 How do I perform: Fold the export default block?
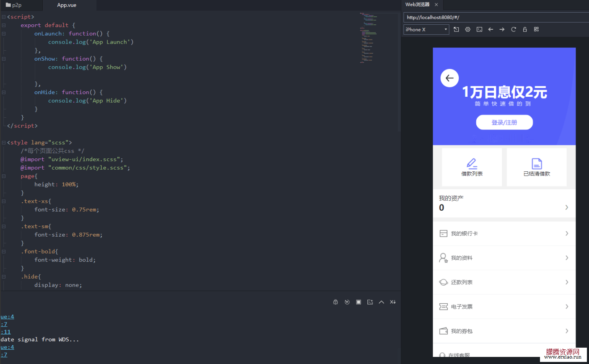click(x=3, y=25)
